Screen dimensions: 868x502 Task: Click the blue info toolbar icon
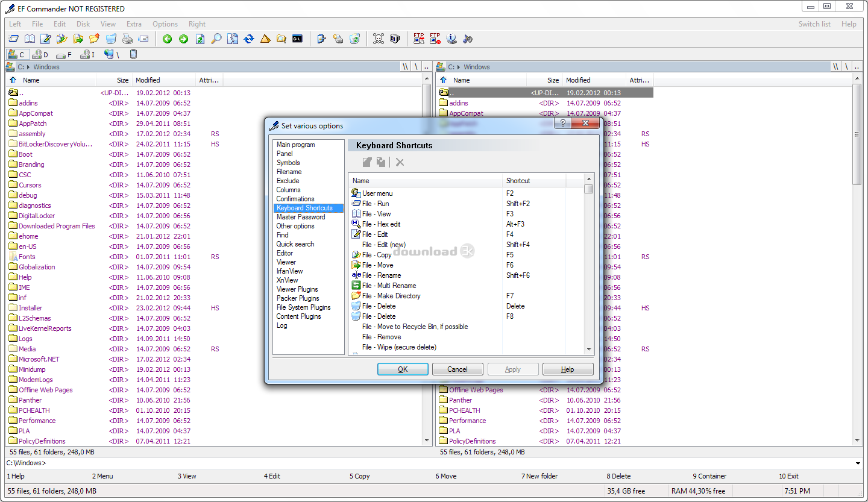coord(451,39)
